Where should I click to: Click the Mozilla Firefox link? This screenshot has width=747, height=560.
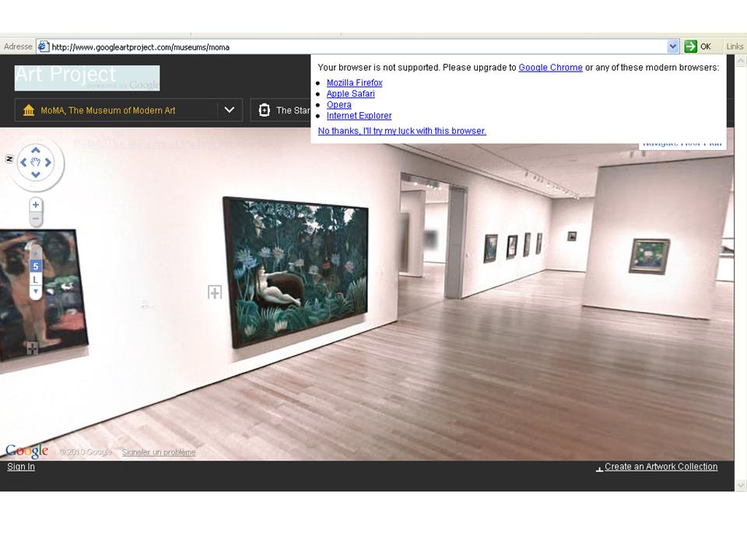pos(354,83)
